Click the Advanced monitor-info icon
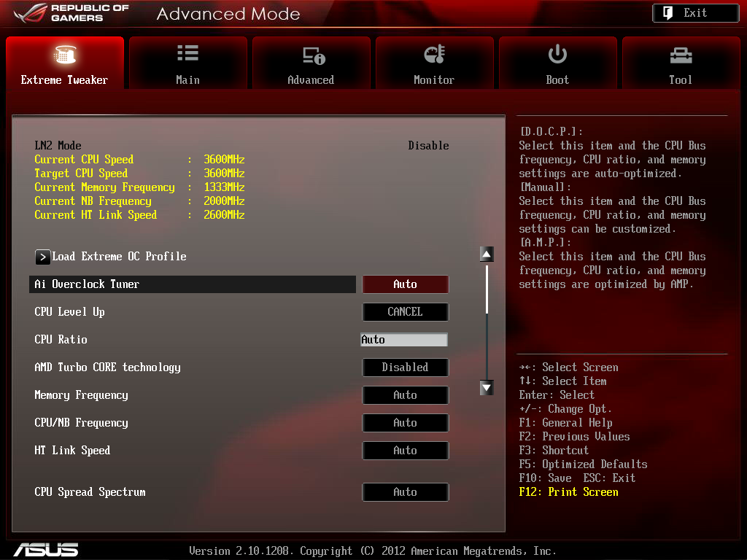 tap(314, 55)
